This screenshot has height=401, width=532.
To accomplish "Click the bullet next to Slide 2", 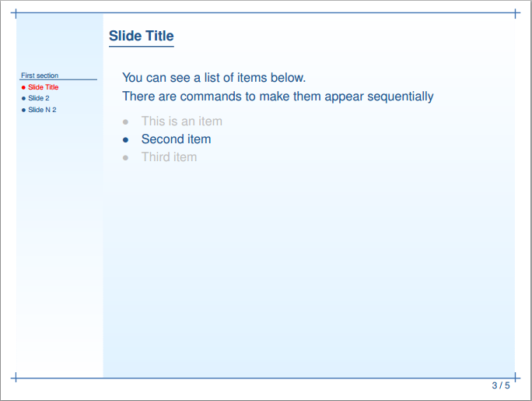I will pos(23,99).
